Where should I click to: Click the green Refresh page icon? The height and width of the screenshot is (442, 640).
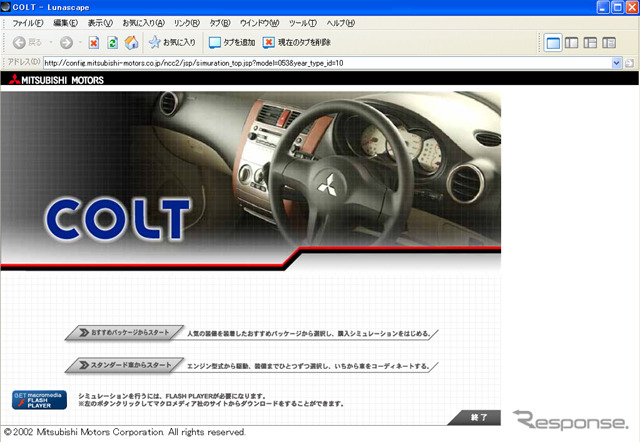pos(112,43)
